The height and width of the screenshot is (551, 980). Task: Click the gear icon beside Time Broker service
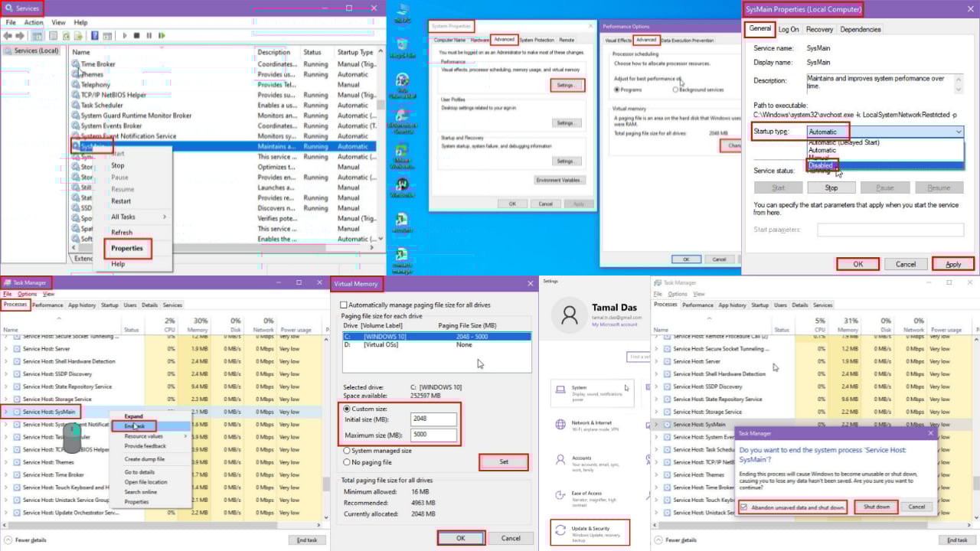(75, 64)
